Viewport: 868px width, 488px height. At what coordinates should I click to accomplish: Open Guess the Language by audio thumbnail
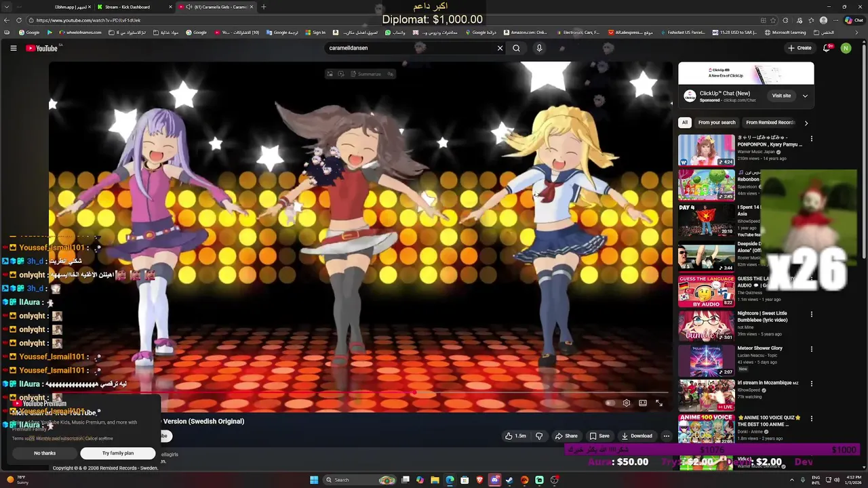click(x=706, y=291)
